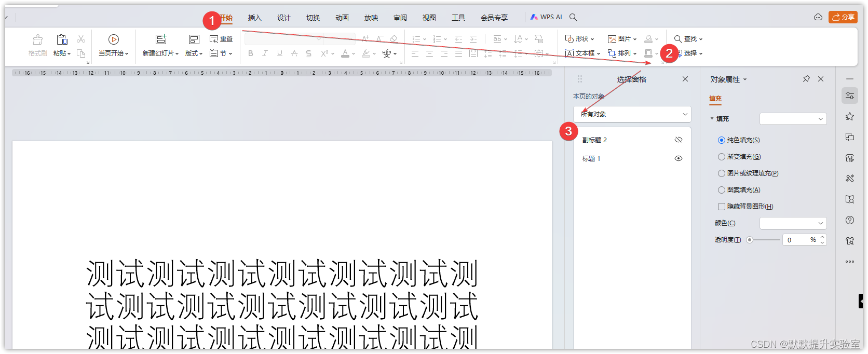Toggle Underline formatting
The width and height of the screenshot is (868, 354).
tap(280, 53)
